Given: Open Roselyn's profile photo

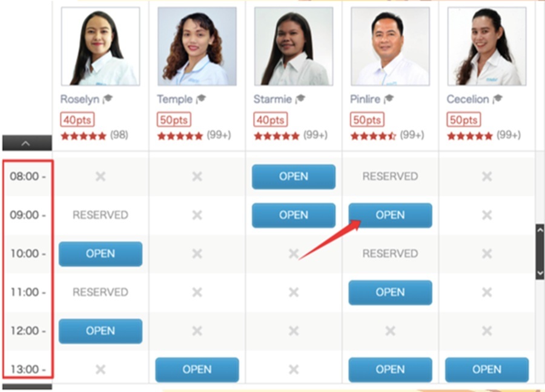Looking at the screenshot, I should point(101,46).
